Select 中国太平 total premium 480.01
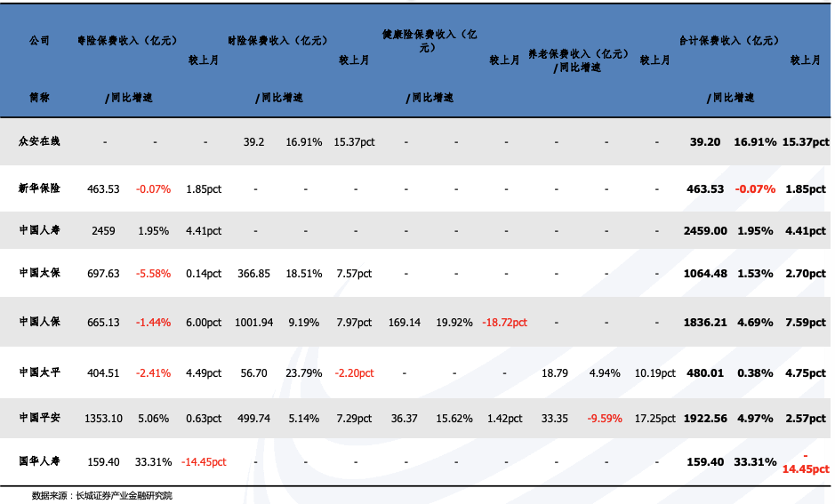 (x=705, y=373)
